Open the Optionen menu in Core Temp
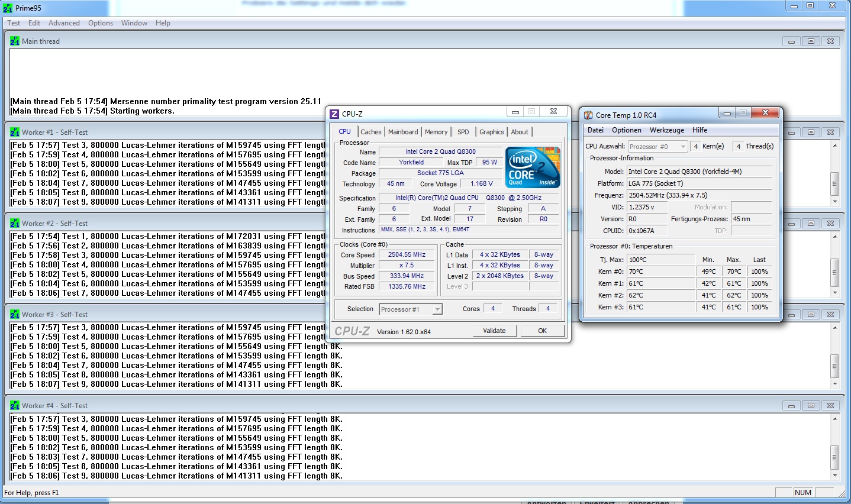Image resolution: width=851 pixels, height=504 pixels. 627,130
